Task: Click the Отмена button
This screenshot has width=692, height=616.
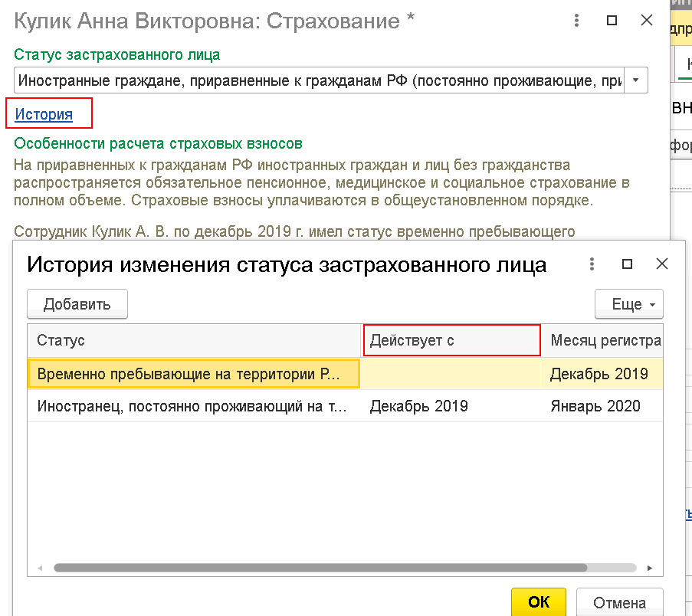Action: [x=619, y=602]
